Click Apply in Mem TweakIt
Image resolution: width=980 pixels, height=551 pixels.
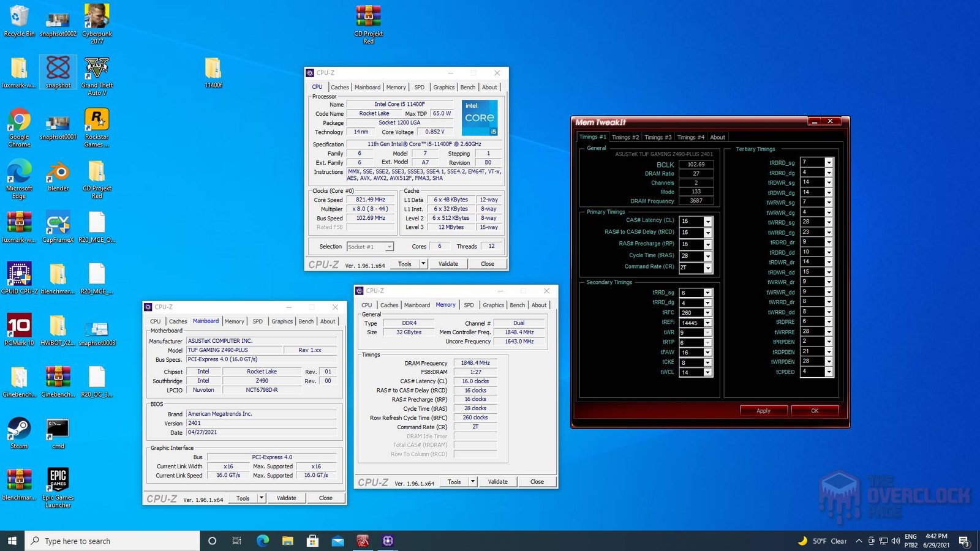[763, 410]
